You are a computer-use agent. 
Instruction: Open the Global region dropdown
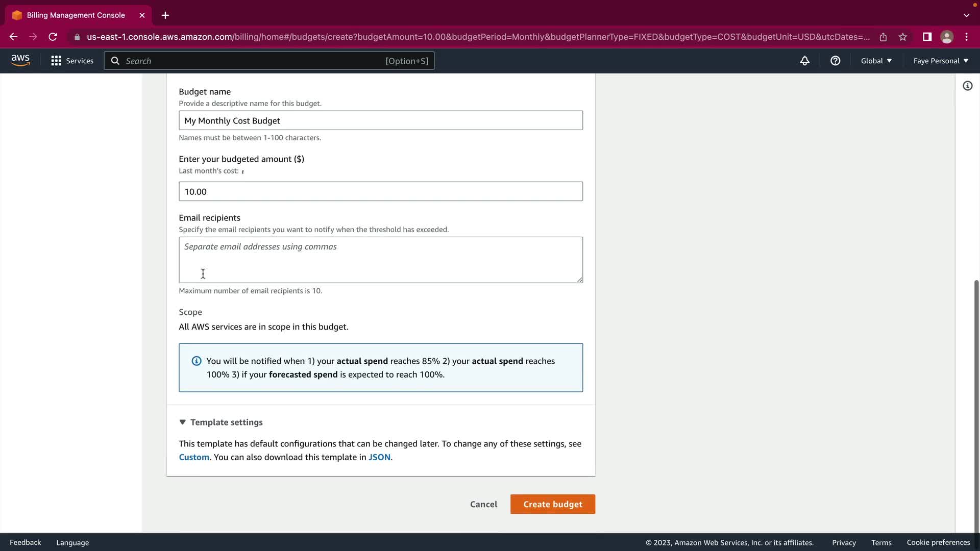click(876, 61)
